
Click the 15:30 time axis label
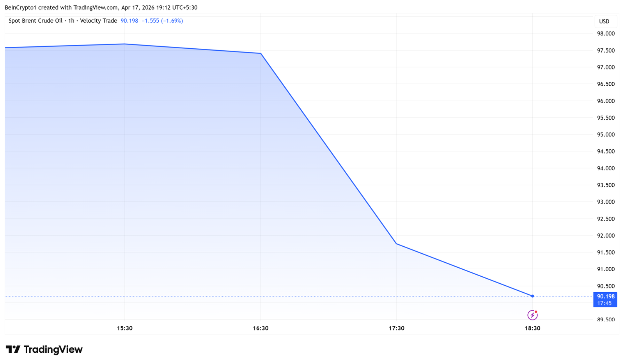(125, 328)
